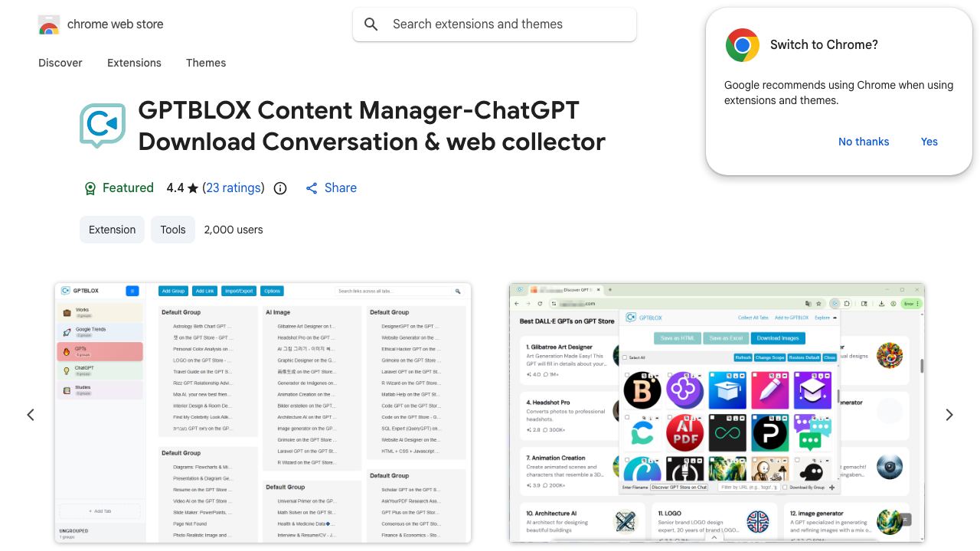Image resolution: width=980 pixels, height=551 pixels.
Task: Click Yes to switch to Chrome
Action: point(929,142)
